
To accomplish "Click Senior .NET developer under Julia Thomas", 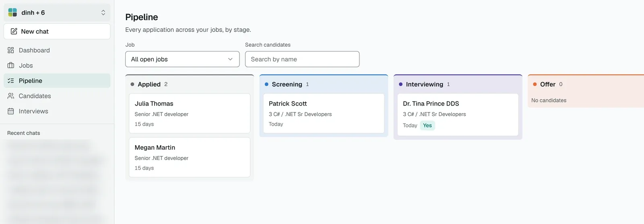I will point(161,114).
